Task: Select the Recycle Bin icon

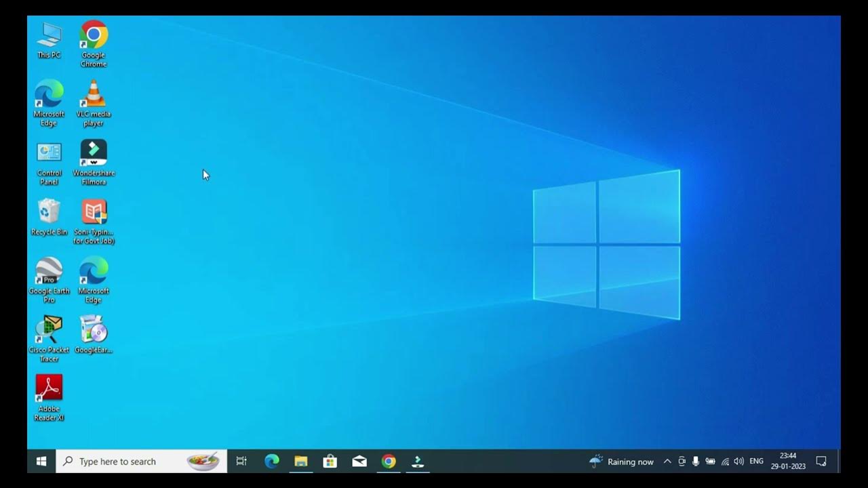Action: (x=49, y=218)
